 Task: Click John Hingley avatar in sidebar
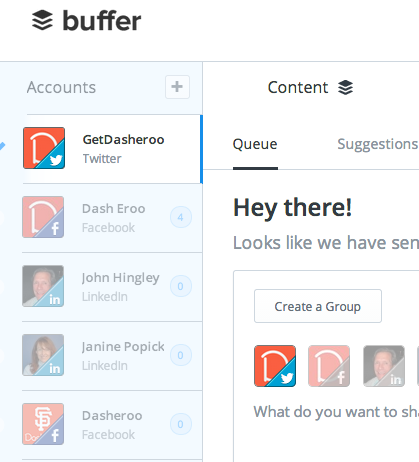(43, 286)
